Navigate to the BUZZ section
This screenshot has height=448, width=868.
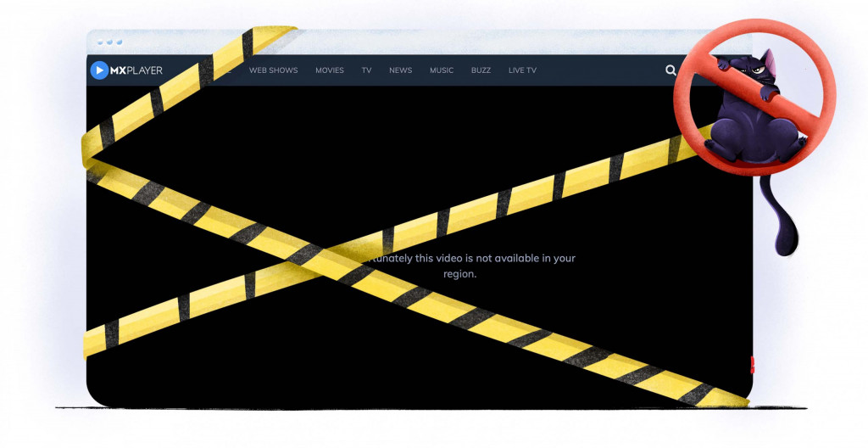click(481, 70)
